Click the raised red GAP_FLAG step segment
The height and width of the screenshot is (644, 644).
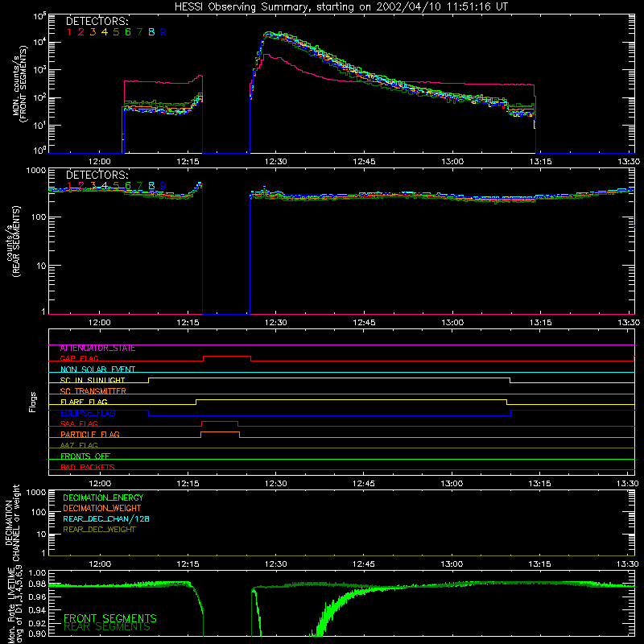(x=227, y=357)
